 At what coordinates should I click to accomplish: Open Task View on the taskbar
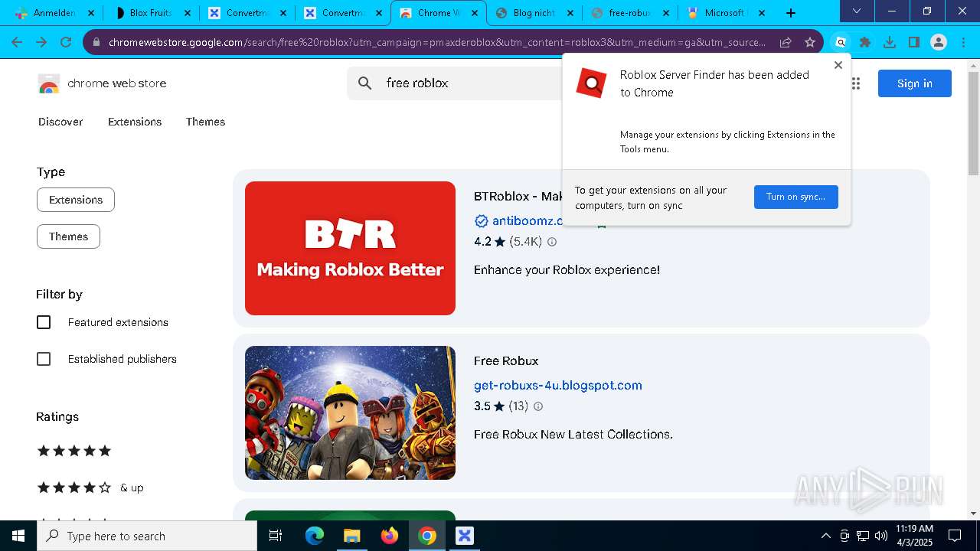276,536
